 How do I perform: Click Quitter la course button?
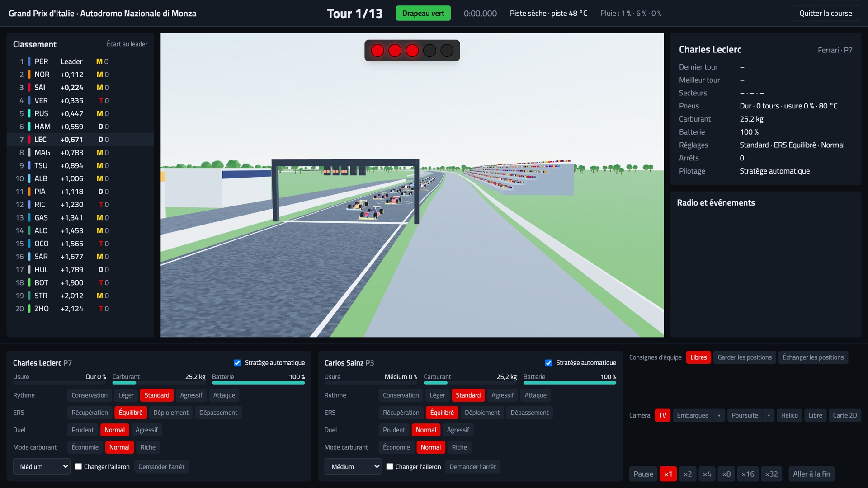pos(826,13)
